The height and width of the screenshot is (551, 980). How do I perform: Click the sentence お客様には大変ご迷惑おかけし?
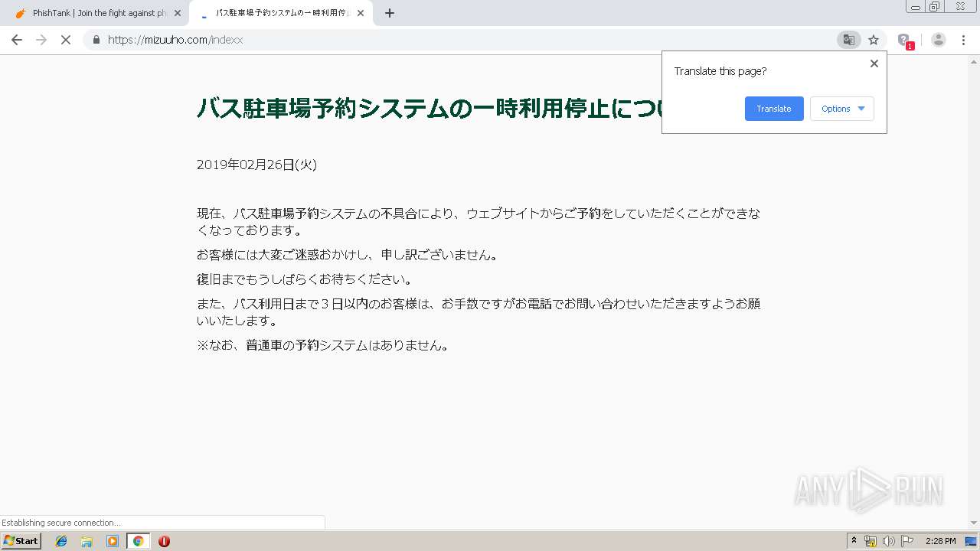point(348,255)
